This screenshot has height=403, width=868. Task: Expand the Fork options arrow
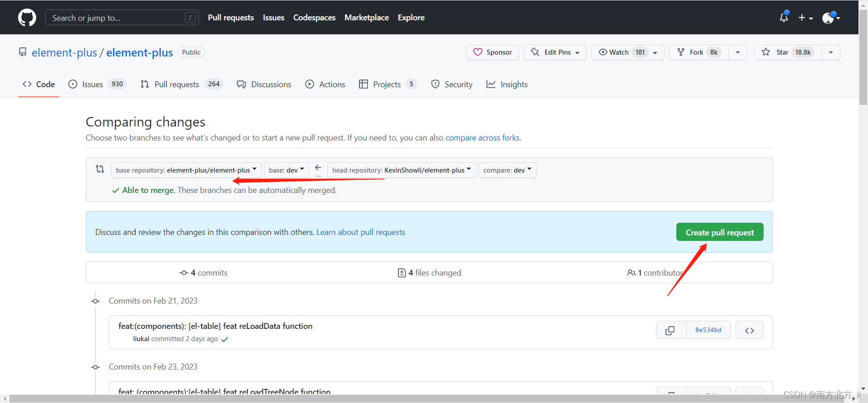[x=738, y=52]
